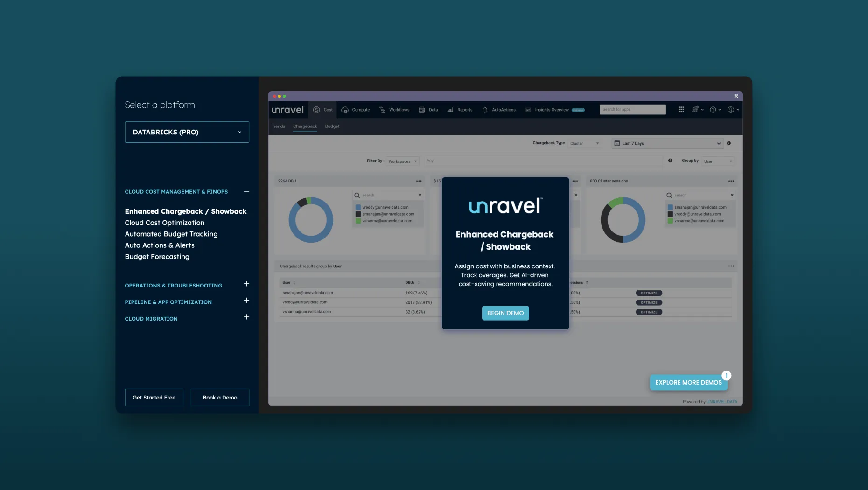This screenshot has height=490, width=868.
Task: Switch to the Budget tab
Action: (x=332, y=126)
